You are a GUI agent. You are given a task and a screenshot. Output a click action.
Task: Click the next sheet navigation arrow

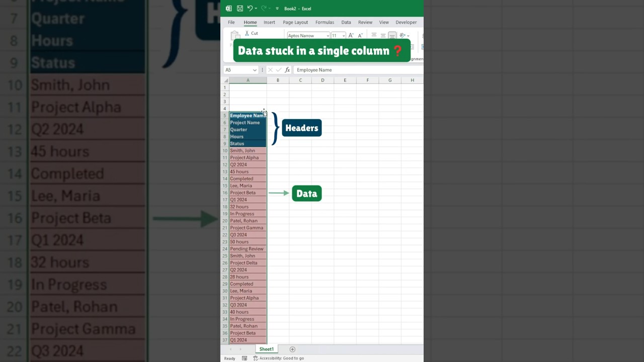pos(240,349)
